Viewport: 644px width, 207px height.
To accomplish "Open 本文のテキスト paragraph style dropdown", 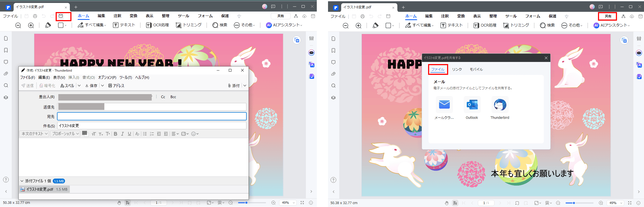I will tap(34, 134).
